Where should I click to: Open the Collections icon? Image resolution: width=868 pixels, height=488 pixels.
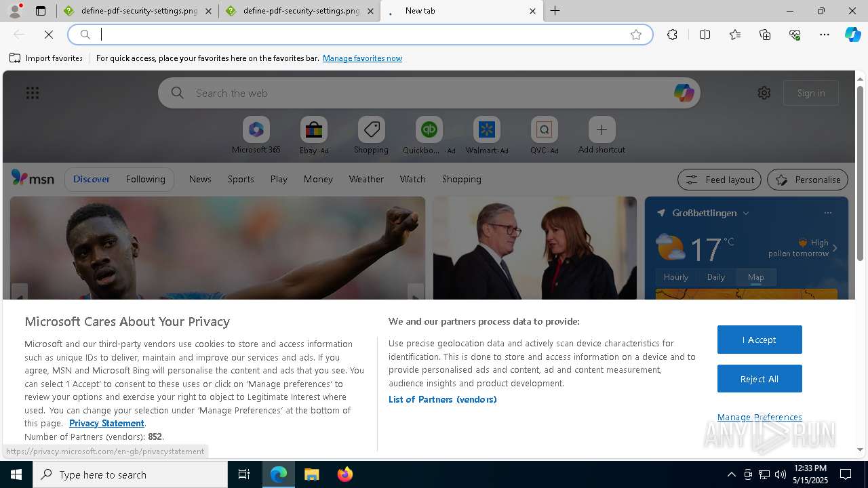(765, 35)
